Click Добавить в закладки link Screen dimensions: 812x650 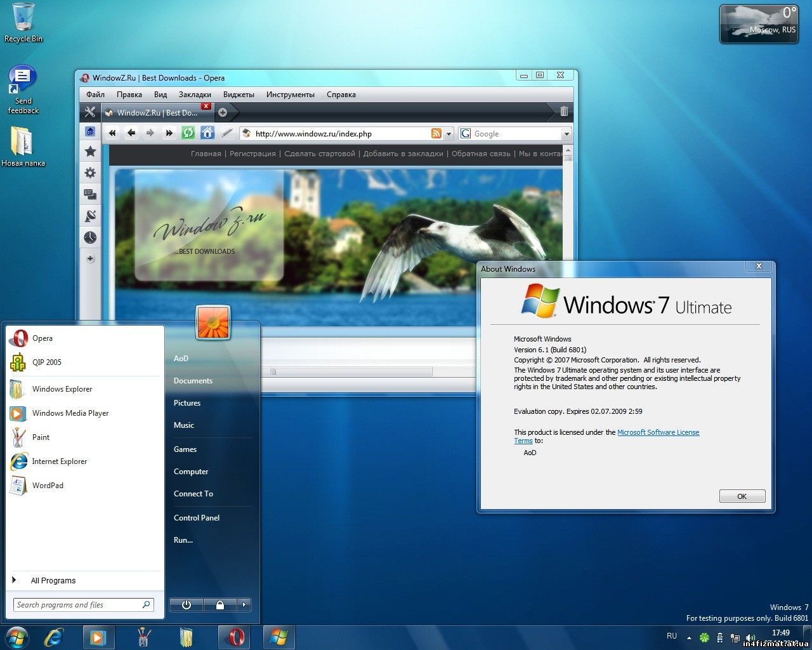[403, 154]
